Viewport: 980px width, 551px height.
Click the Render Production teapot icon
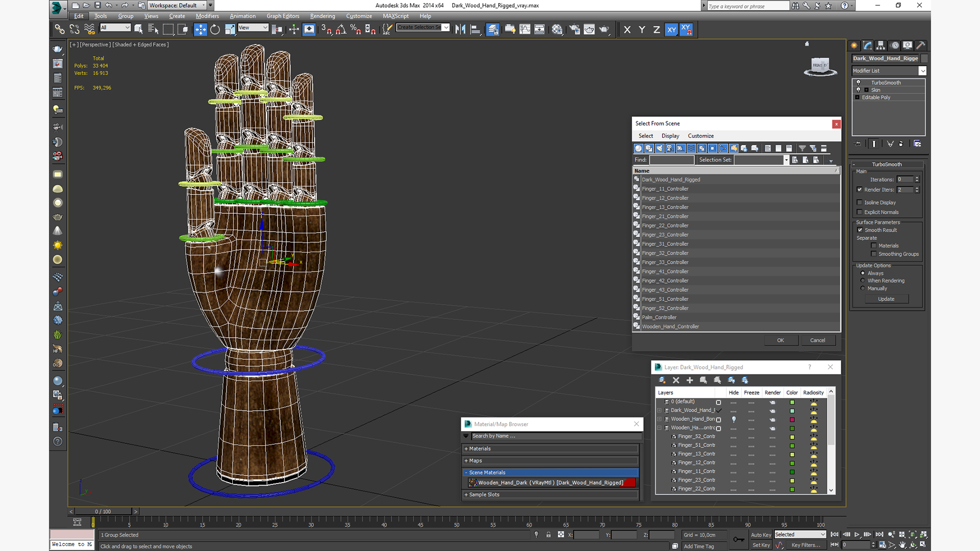click(604, 29)
